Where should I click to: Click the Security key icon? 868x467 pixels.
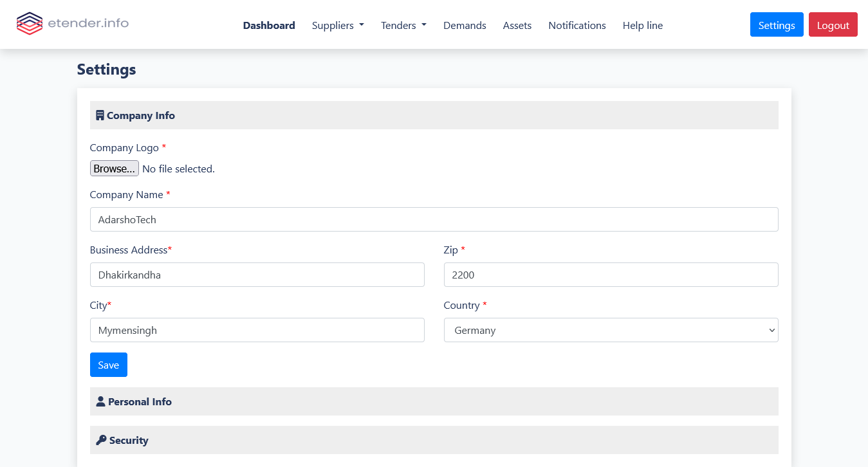click(101, 440)
